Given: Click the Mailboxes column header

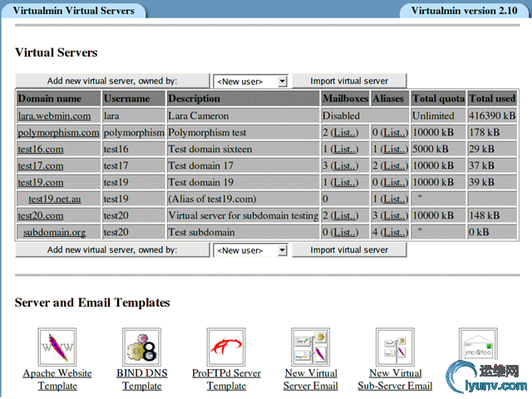Looking at the screenshot, I should click(345, 99).
